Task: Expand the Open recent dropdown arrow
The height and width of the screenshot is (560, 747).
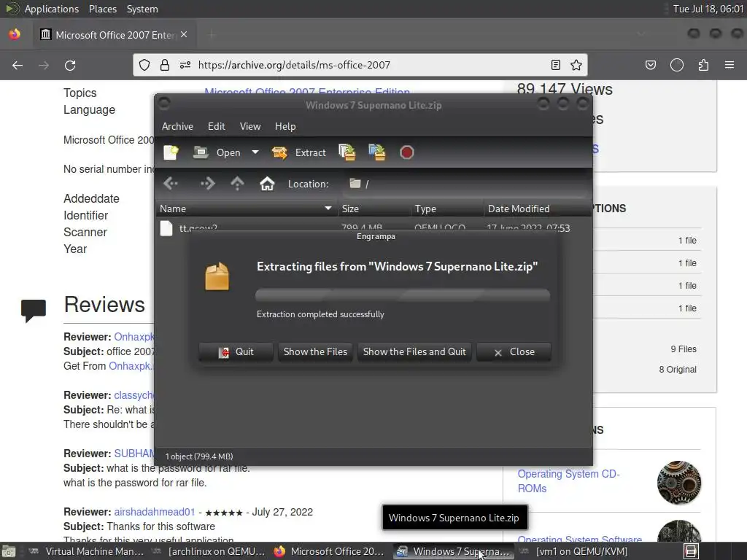Action: coord(255,152)
